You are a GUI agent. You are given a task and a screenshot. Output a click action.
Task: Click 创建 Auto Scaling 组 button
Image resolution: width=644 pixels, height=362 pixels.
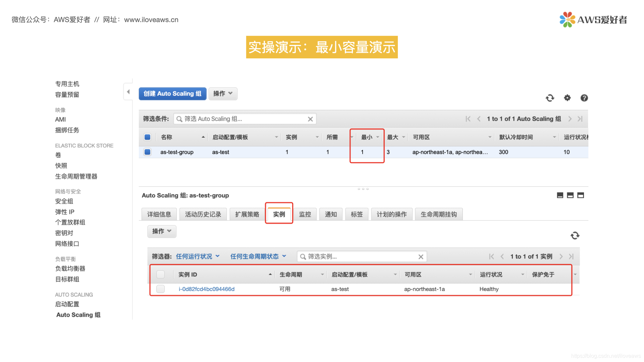[x=172, y=94]
